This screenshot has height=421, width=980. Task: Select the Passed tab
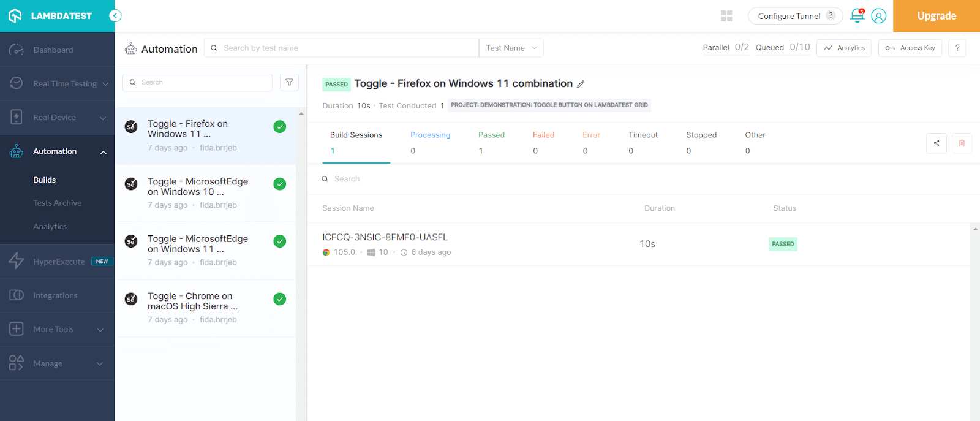tap(491, 143)
